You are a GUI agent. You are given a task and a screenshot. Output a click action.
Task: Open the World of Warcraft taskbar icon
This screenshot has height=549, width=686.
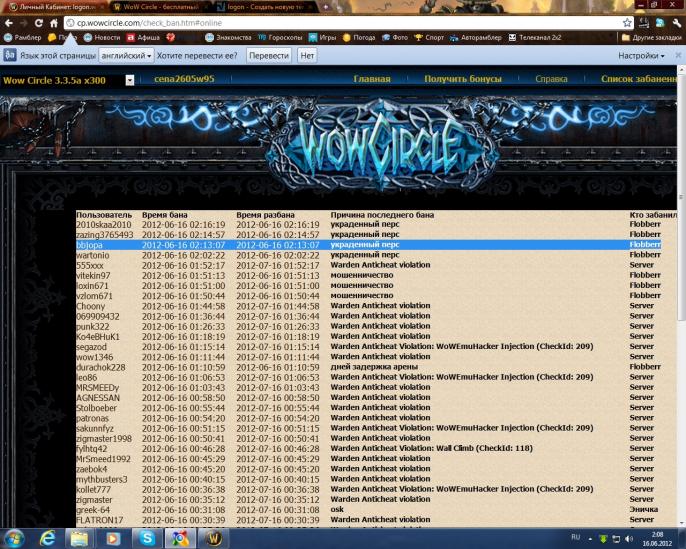(212, 538)
